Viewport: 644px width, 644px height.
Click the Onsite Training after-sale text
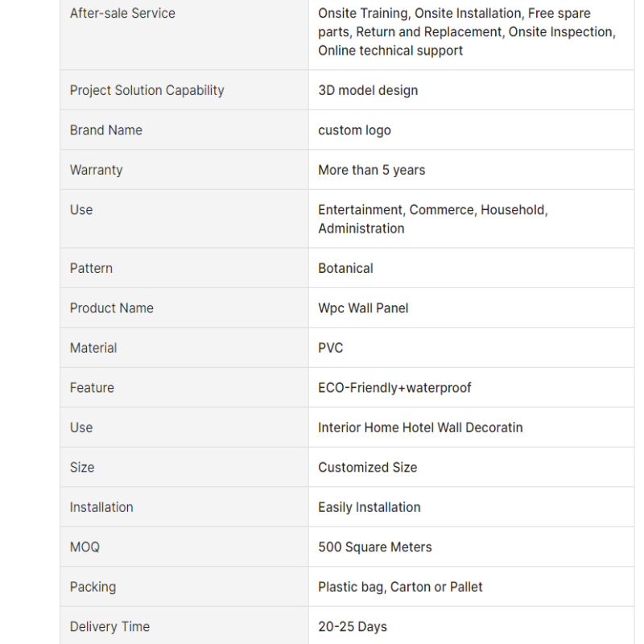click(x=365, y=13)
